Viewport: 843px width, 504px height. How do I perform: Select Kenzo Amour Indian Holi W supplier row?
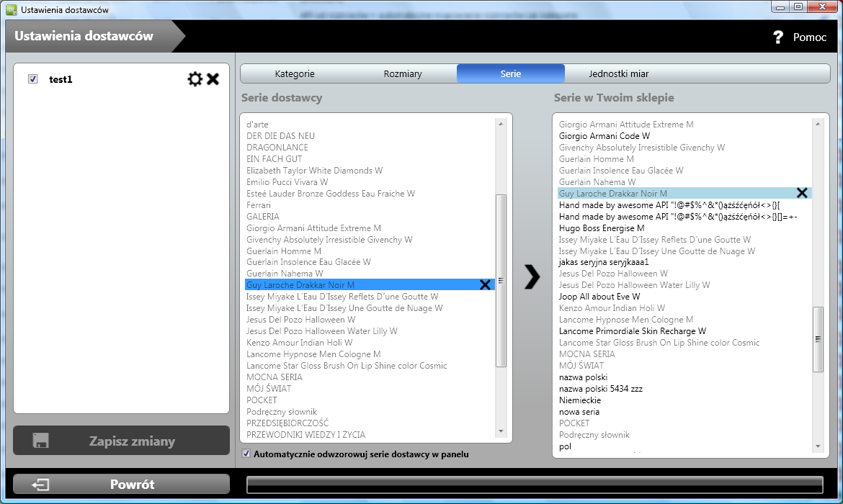pos(370,342)
